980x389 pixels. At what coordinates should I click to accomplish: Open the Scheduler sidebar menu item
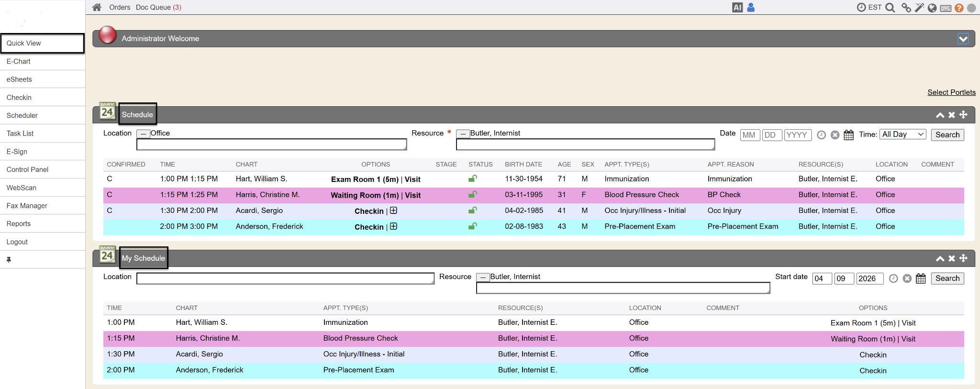coord(22,115)
